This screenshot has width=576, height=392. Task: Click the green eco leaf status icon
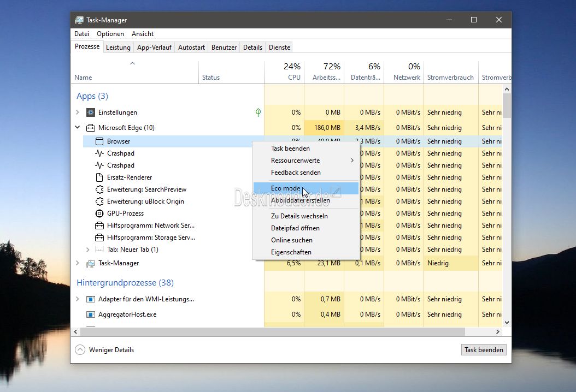click(258, 112)
